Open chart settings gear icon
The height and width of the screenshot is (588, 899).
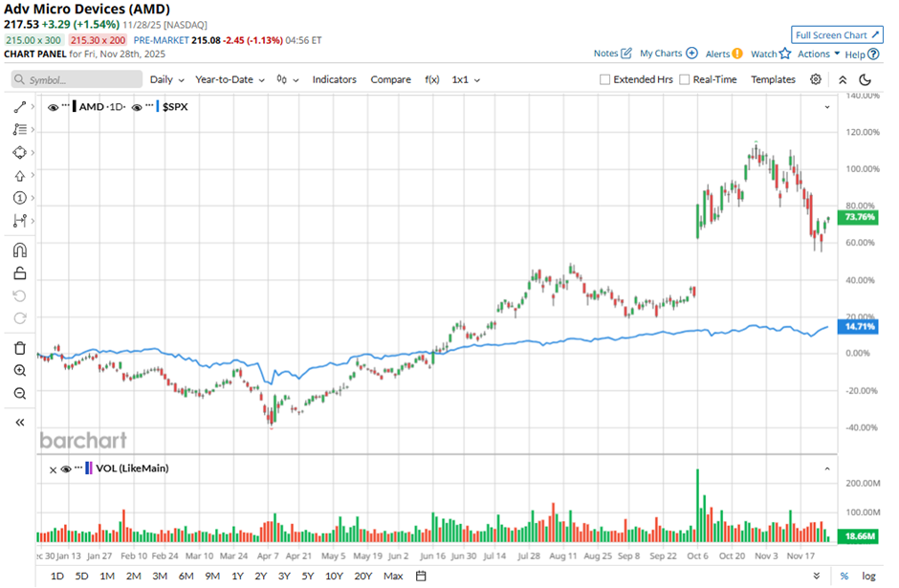point(816,79)
